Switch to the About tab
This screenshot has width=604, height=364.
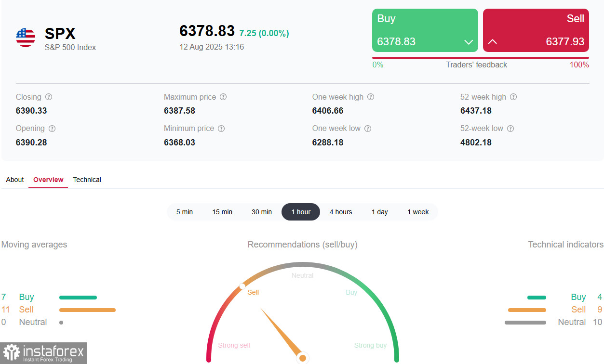[x=15, y=180]
